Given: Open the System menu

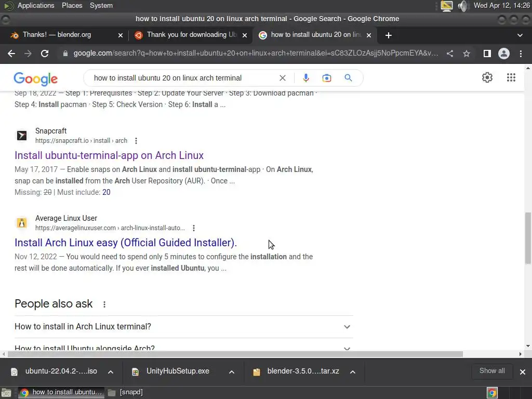Looking at the screenshot, I should click(101, 5).
